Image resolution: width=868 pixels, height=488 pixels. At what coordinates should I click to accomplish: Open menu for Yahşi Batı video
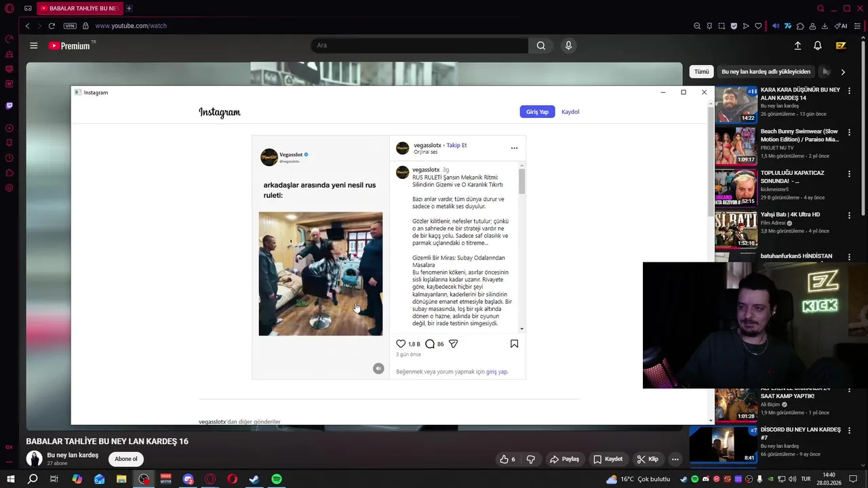[849, 216]
